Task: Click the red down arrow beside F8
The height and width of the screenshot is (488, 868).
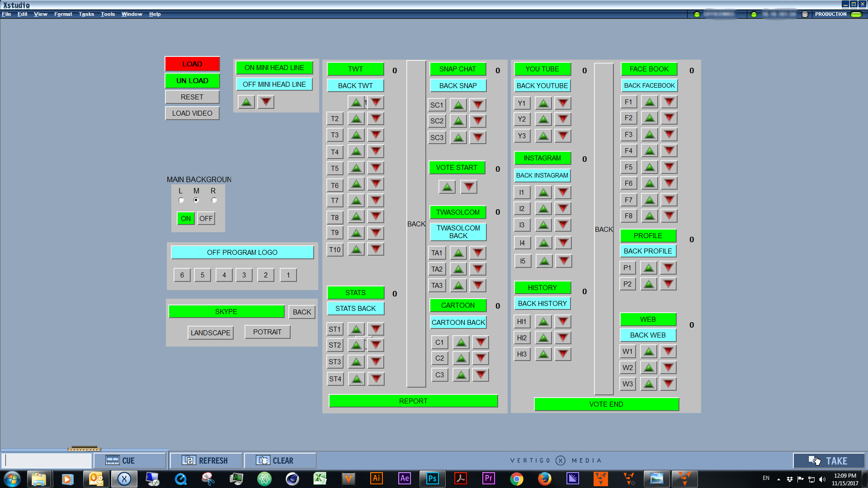Action: 669,216
